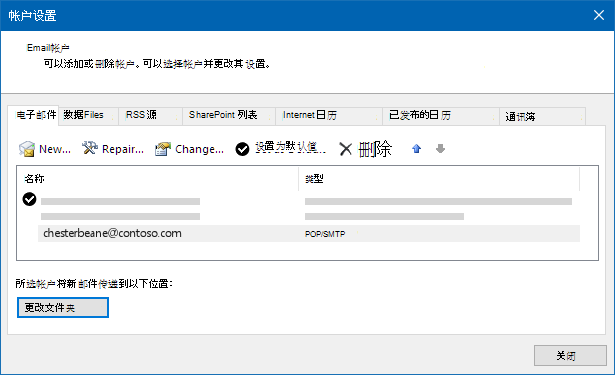Image resolution: width=615 pixels, height=375 pixels.
Task: Open the SharePoint 列表 tab
Action: point(229,115)
